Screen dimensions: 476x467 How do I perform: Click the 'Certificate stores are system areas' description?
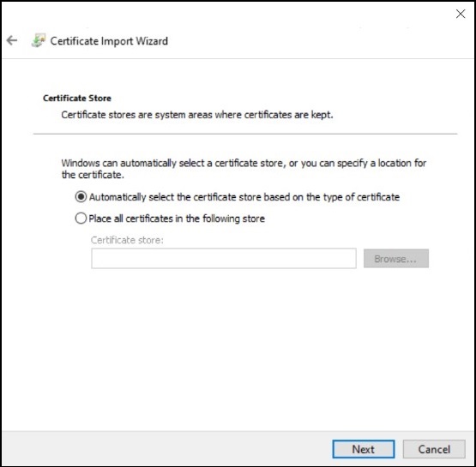[197, 115]
